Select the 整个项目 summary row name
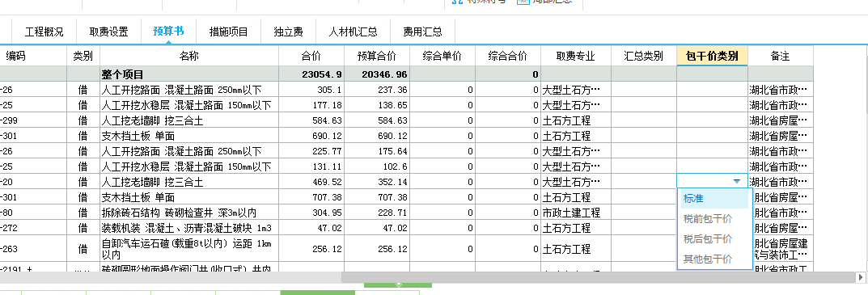 coord(189,74)
